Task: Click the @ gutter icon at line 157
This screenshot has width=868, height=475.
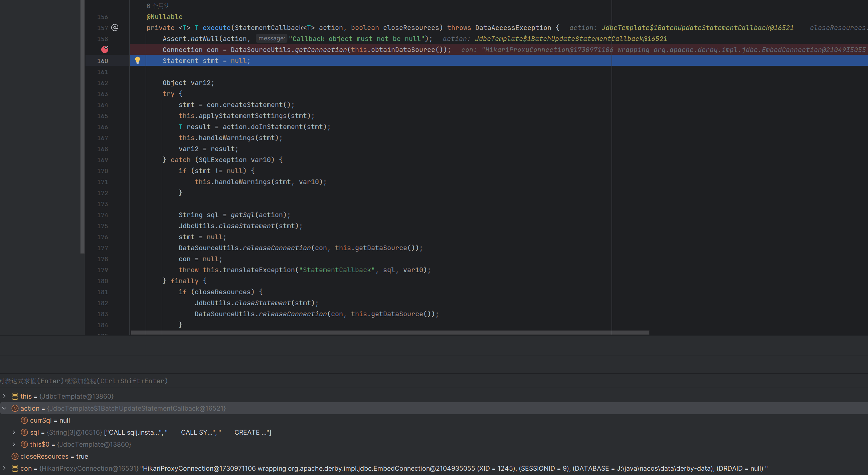Action: point(115,27)
